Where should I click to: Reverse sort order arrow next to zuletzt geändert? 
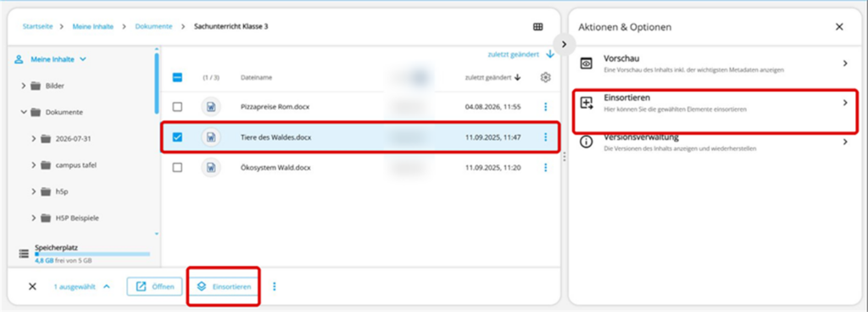[549, 54]
